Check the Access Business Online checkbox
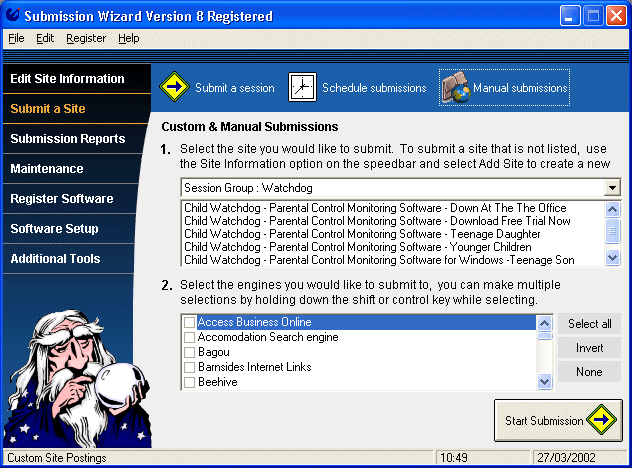This screenshot has height=468, width=632. 189,322
